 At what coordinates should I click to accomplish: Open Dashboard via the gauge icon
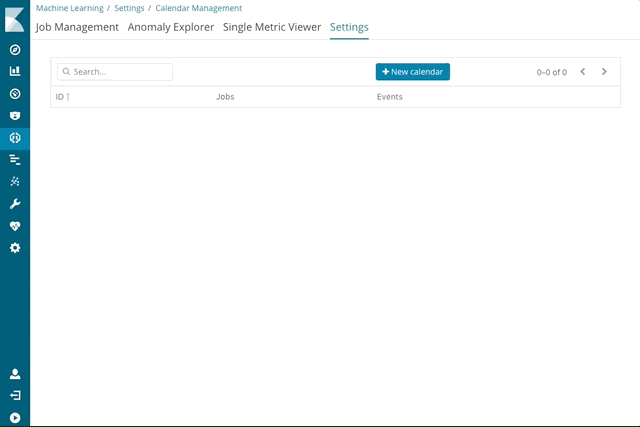[x=15, y=94]
